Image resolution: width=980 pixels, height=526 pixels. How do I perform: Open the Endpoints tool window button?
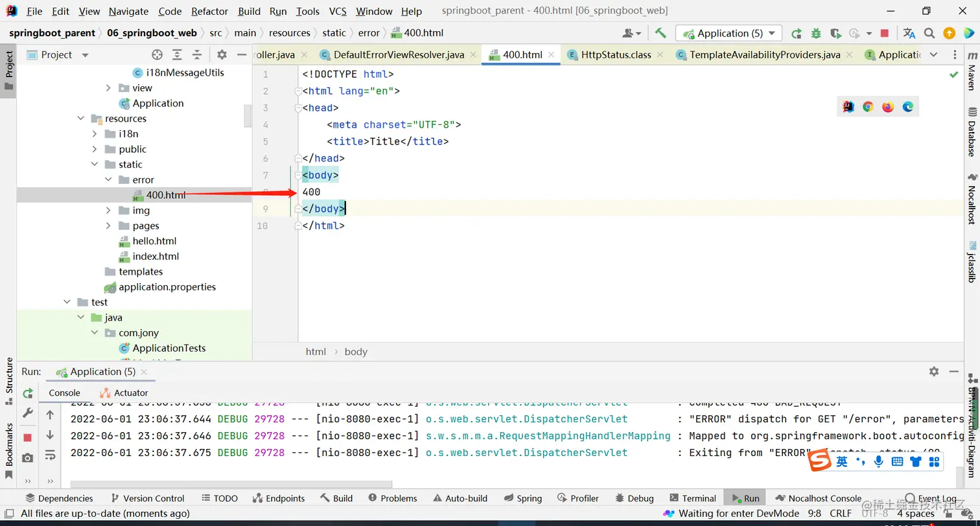[x=278, y=498]
